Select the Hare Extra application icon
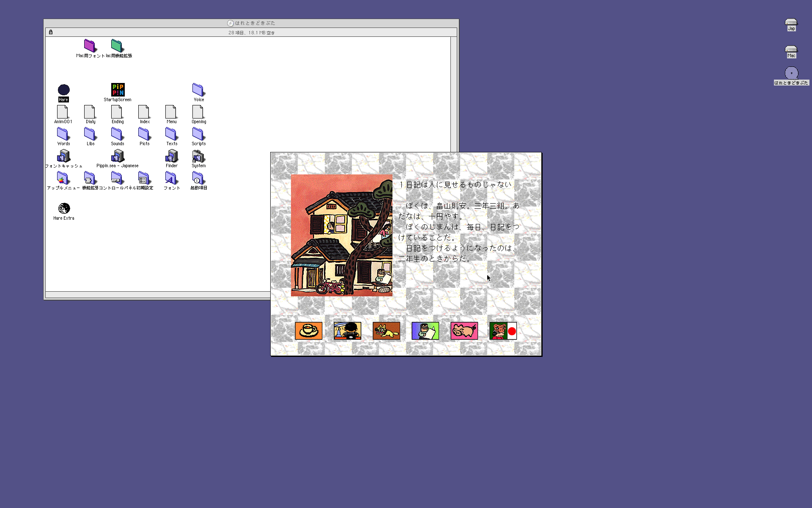 tap(64, 208)
